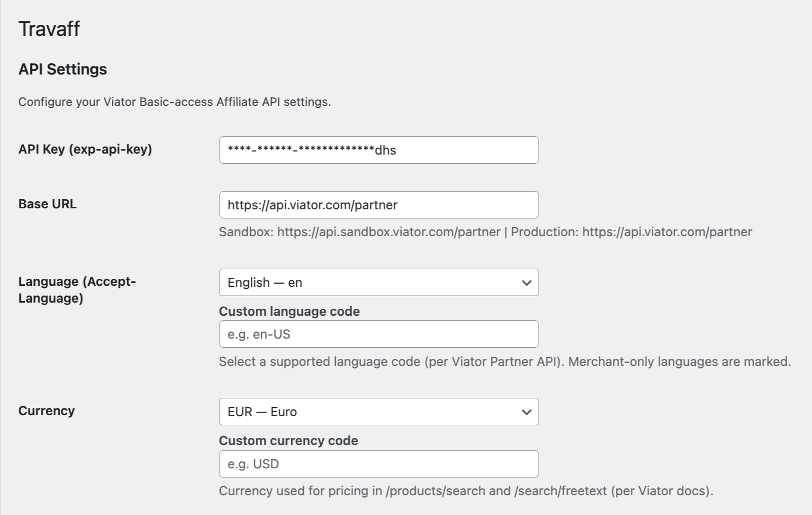The height and width of the screenshot is (515, 812).
Task: Click the API Key (exp-api-key) input field
Action: pyautogui.click(x=378, y=150)
